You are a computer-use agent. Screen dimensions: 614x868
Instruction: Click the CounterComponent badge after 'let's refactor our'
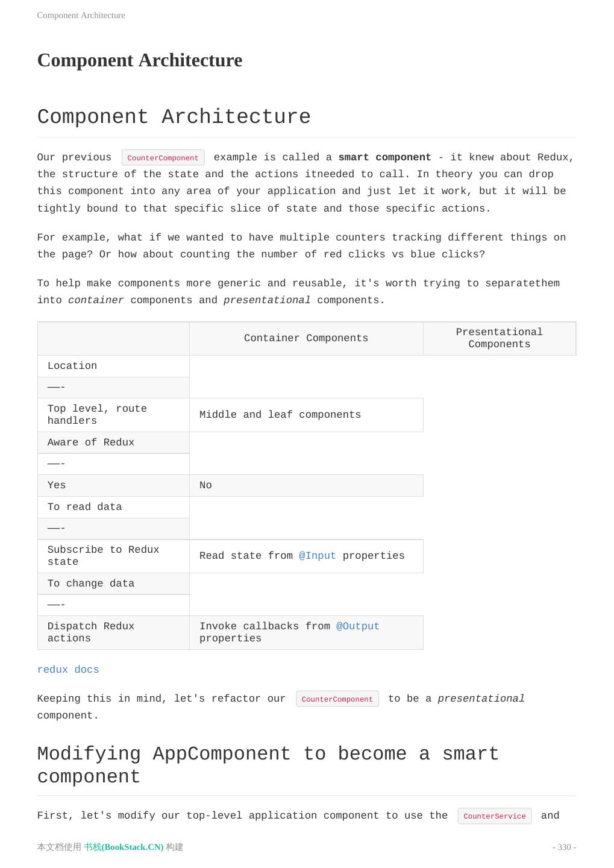[x=337, y=699]
